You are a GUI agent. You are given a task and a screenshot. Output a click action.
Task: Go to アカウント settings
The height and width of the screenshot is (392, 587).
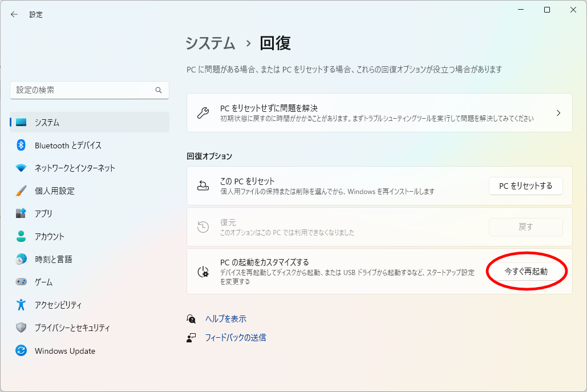(49, 237)
